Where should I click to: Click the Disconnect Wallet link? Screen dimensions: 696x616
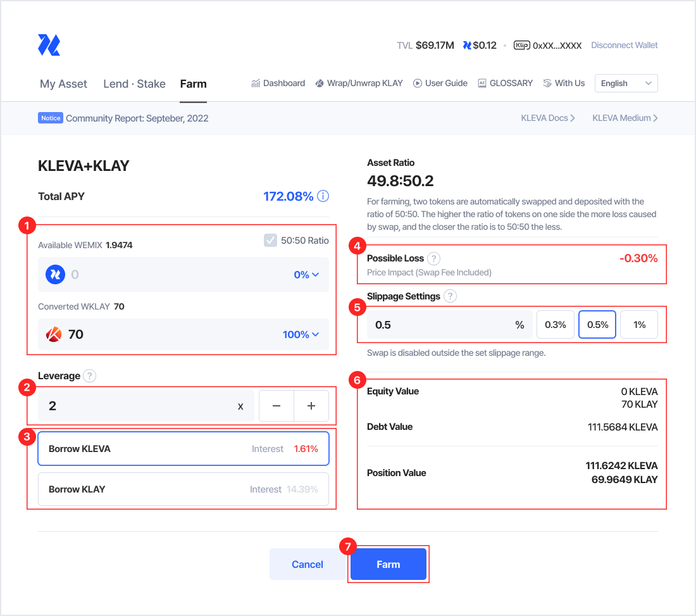tap(624, 46)
